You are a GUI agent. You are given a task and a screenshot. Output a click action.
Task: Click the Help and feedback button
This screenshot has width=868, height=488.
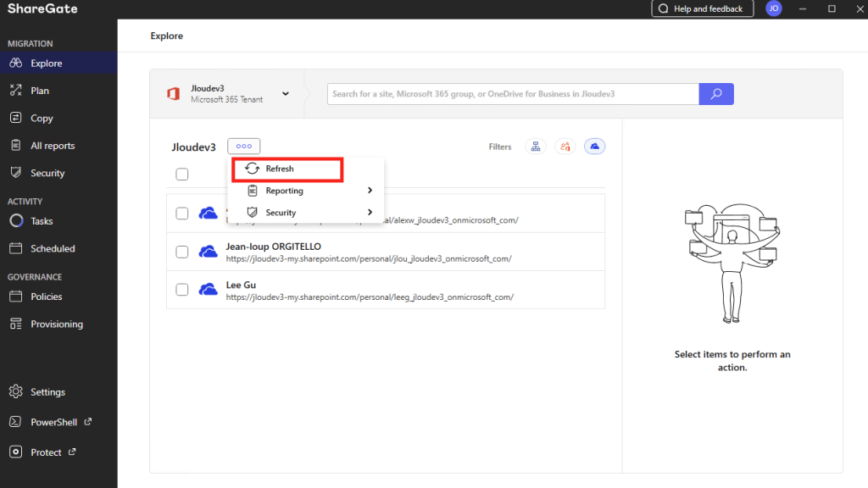[x=703, y=8]
